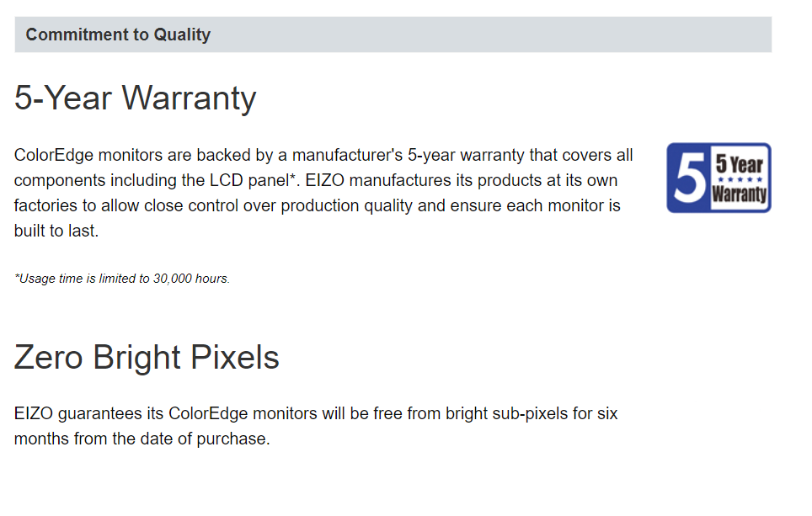This screenshot has width=812, height=516.
Task: Click 'manufacturer's 5-year warranty' phrase
Action: coord(409,155)
